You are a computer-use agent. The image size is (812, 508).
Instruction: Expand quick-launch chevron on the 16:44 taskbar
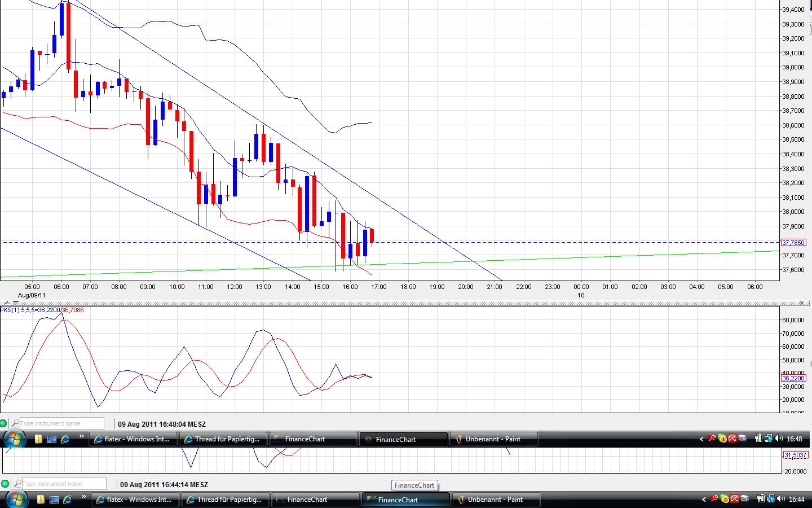pyautogui.click(x=84, y=497)
